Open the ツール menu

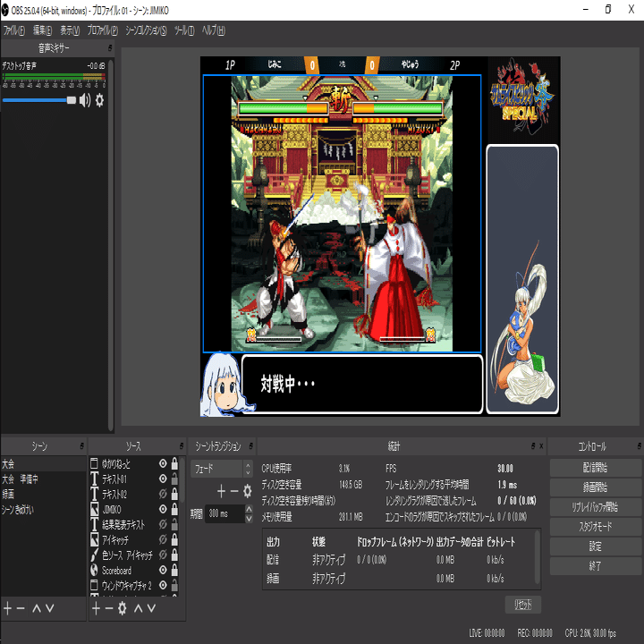(x=184, y=30)
